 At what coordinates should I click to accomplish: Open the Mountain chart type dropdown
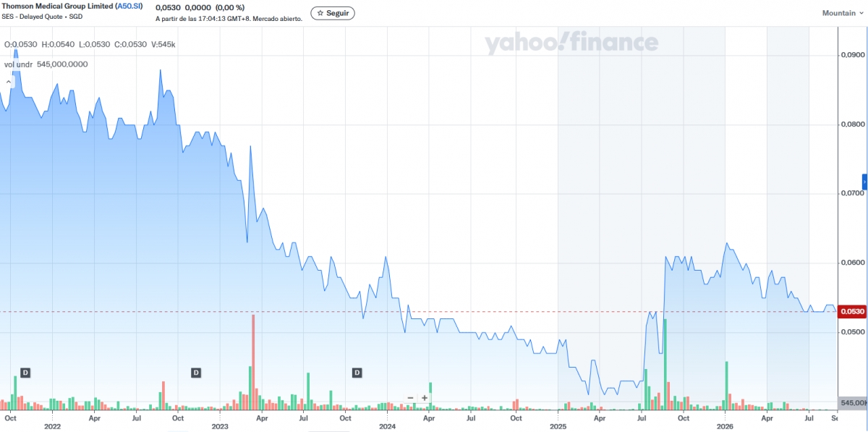click(843, 13)
